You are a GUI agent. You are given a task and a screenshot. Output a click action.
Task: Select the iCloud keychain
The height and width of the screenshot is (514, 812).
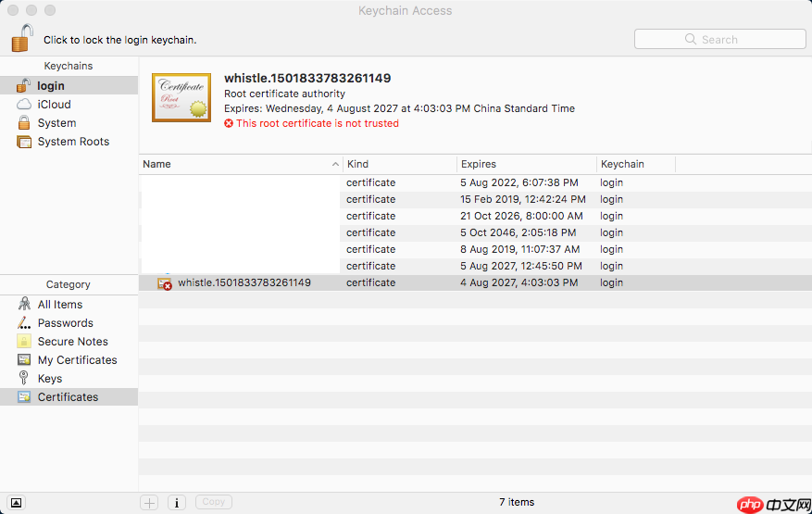[x=69, y=104]
